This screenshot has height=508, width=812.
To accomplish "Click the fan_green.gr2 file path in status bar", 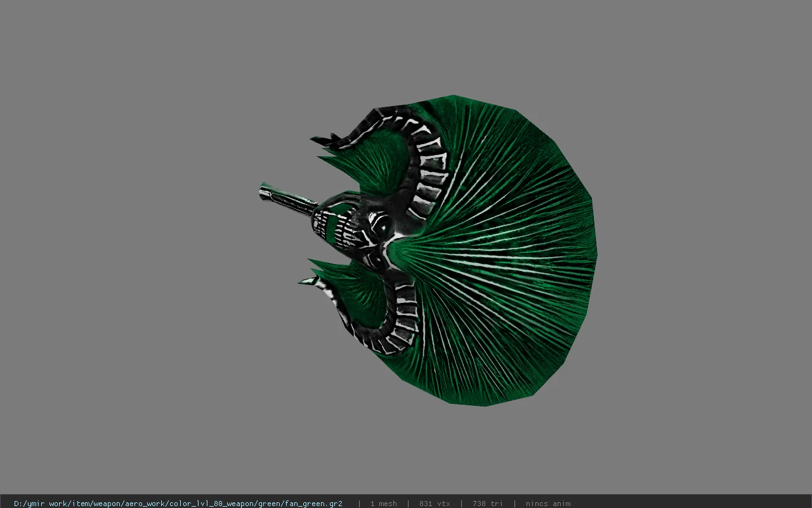I will click(x=178, y=504).
